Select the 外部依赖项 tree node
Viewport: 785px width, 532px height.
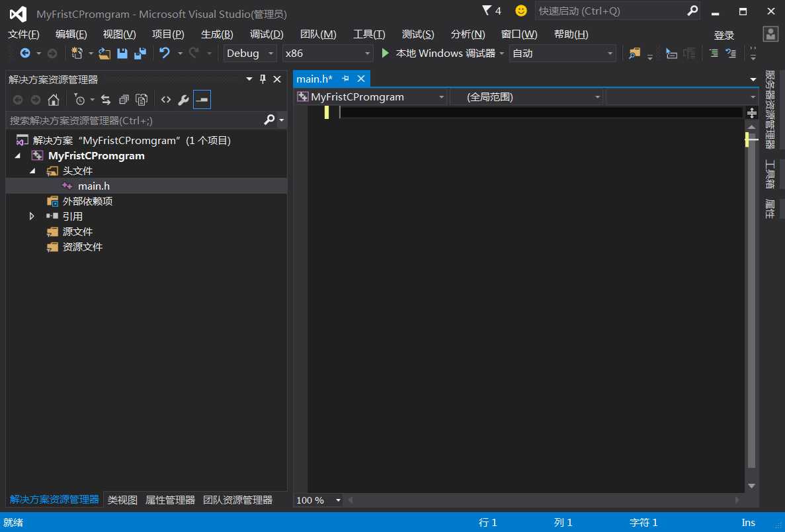[87, 201]
